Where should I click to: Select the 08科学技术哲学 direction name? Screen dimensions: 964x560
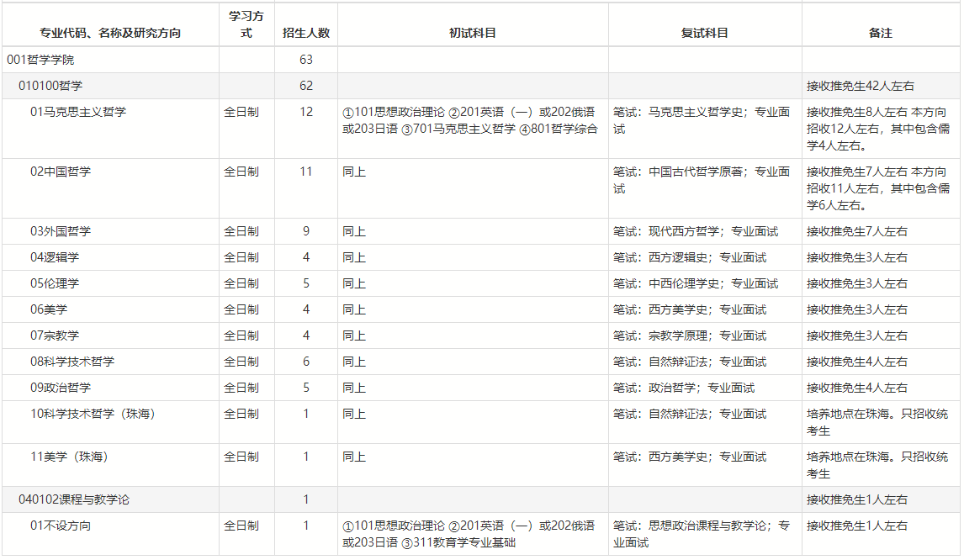(72, 362)
